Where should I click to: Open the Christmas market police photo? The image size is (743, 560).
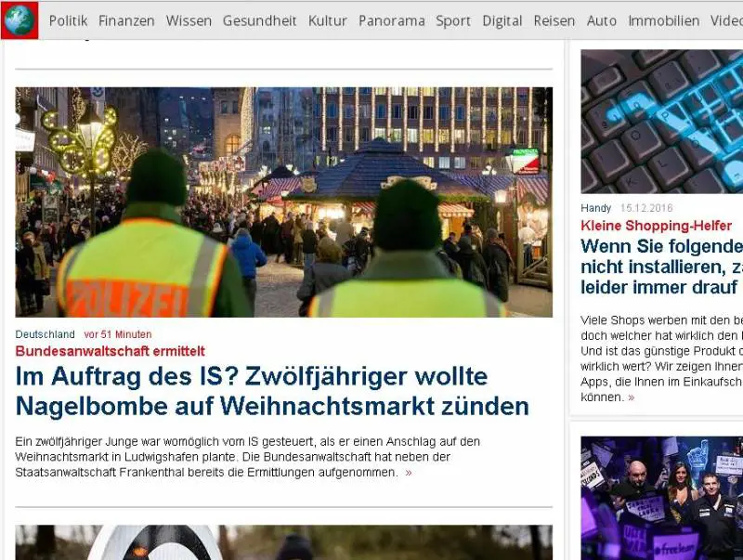click(x=283, y=202)
